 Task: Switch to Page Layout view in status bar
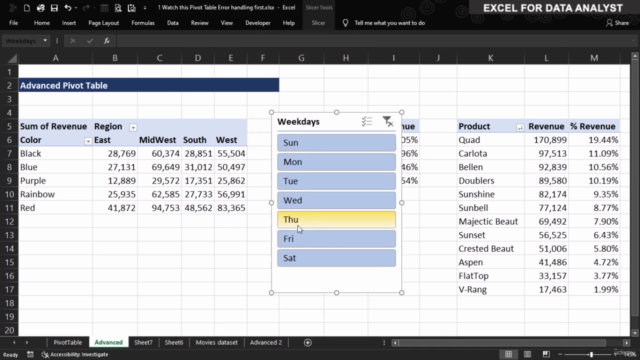pyautogui.click(x=527, y=354)
